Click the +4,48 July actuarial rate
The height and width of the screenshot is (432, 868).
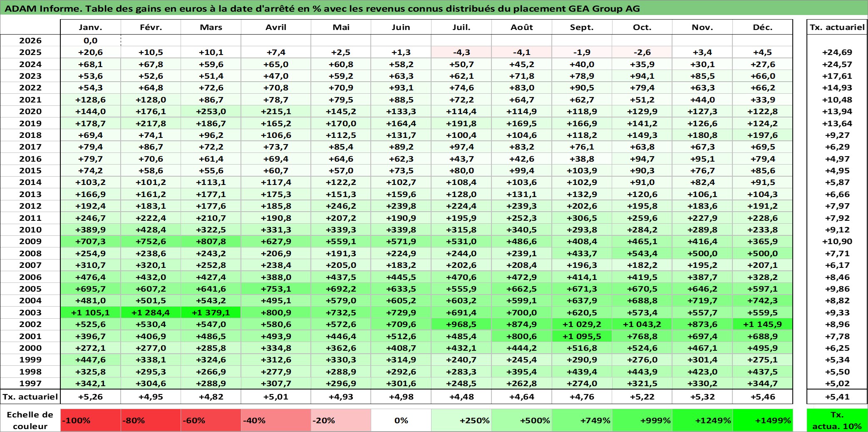click(461, 397)
